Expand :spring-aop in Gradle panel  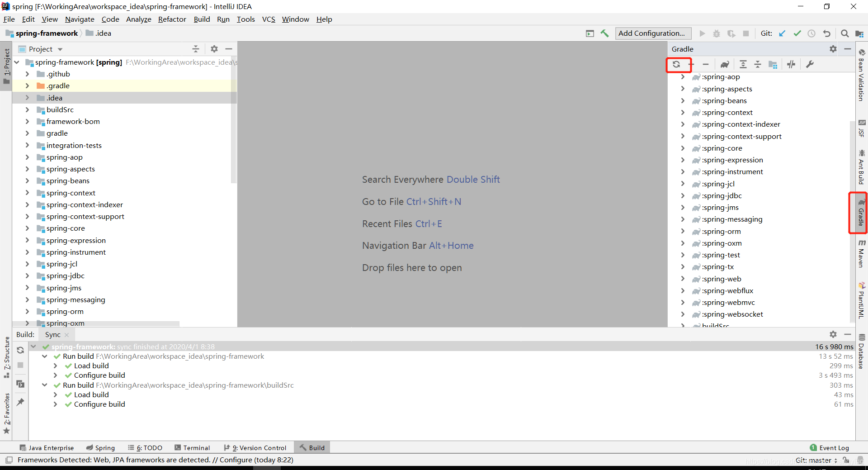click(x=683, y=77)
